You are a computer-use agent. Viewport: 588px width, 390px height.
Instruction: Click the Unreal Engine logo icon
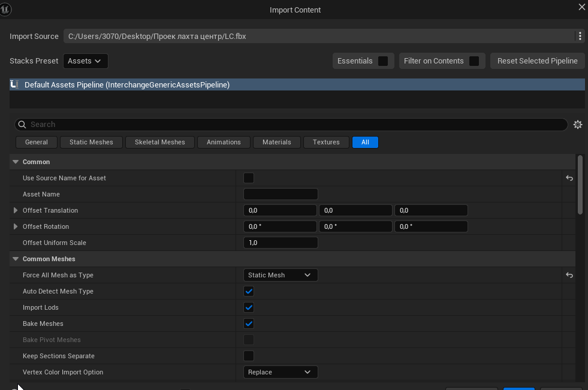click(x=5, y=9)
